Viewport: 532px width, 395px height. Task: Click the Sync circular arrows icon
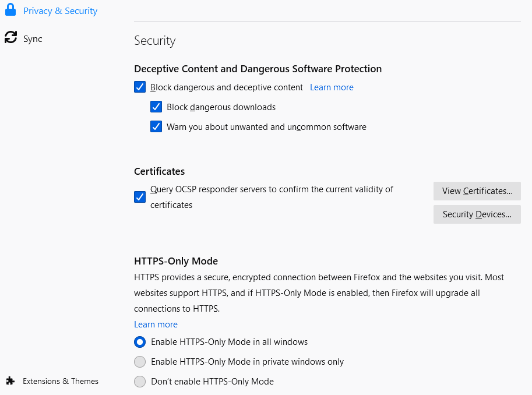10,38
